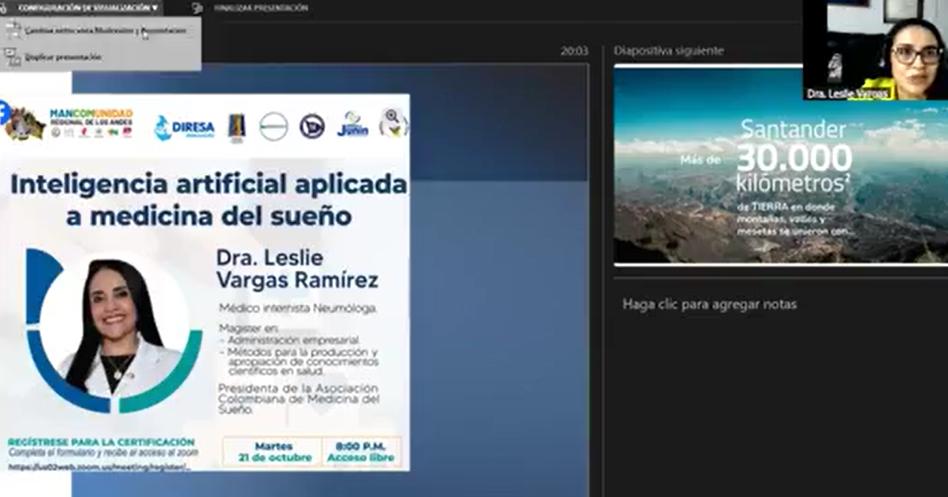Click the 20:03 presentation timer
Viewport: 948px width, 497px height.
pos(574,50)
